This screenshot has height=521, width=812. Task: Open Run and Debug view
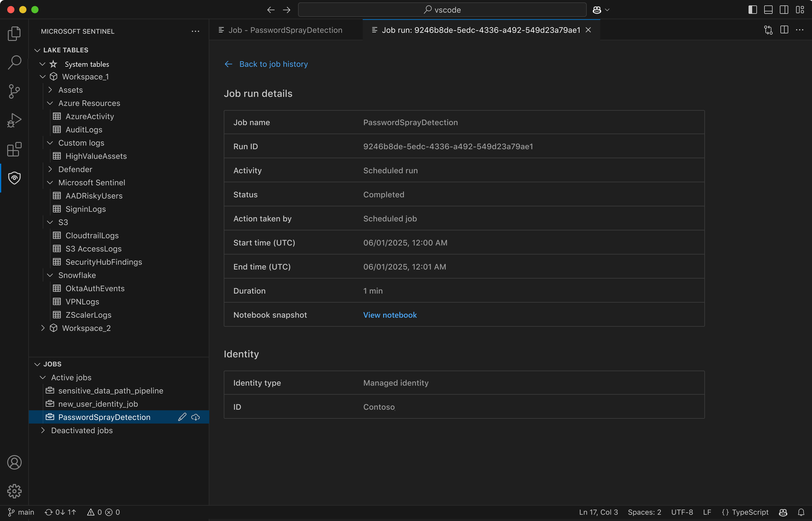(14, 120)
